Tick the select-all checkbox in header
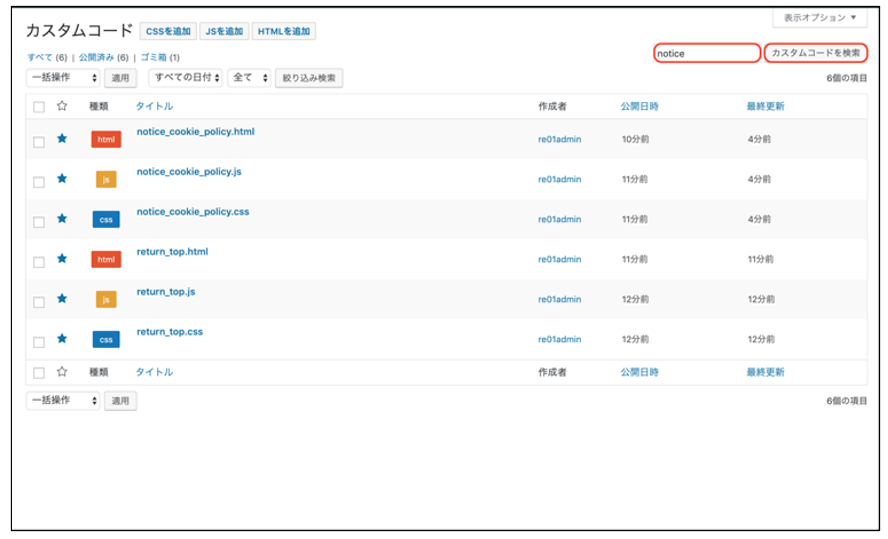 coord(39,107)
